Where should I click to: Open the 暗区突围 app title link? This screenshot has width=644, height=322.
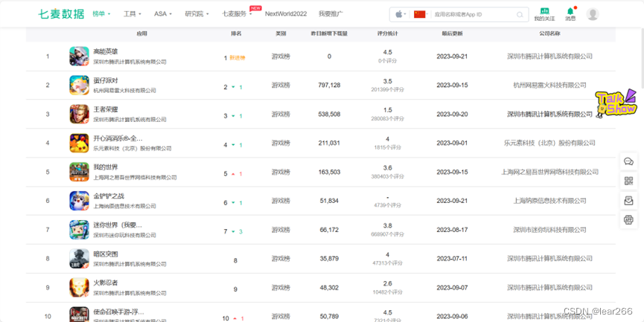(x=106, y=254)
